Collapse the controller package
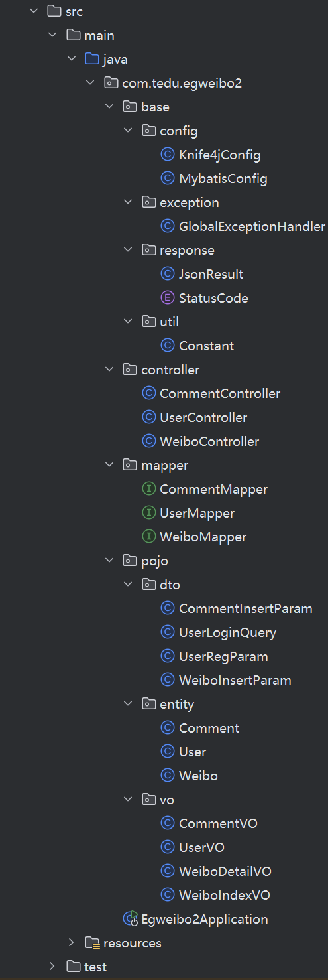The height and width of the screenshot is (980, 328). (110, 370)
